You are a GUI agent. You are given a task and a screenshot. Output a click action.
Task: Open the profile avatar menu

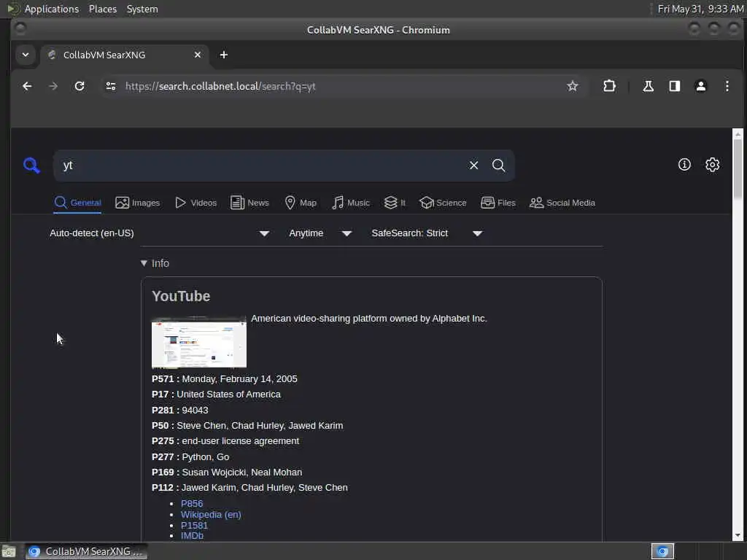tap(701, 86)
